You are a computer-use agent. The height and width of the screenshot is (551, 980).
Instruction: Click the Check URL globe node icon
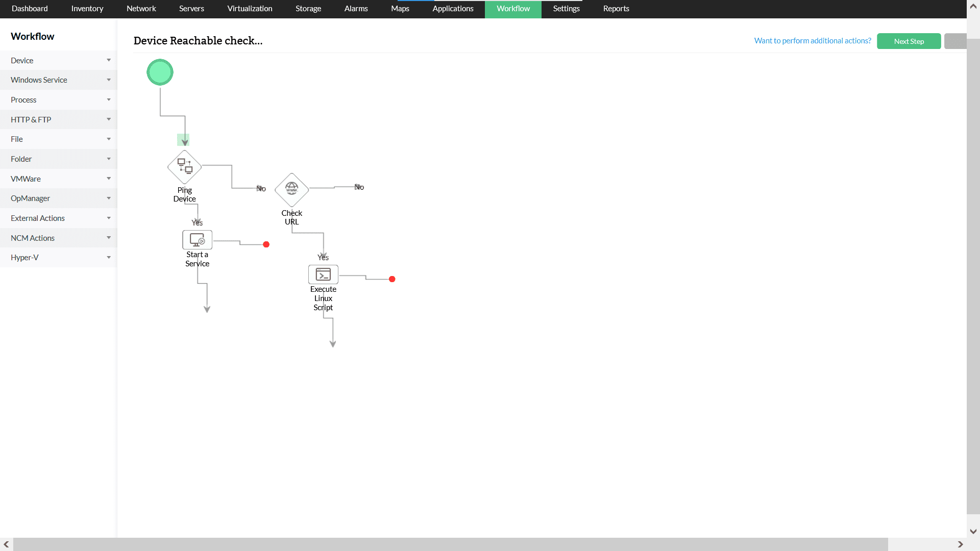pos(291,189)
